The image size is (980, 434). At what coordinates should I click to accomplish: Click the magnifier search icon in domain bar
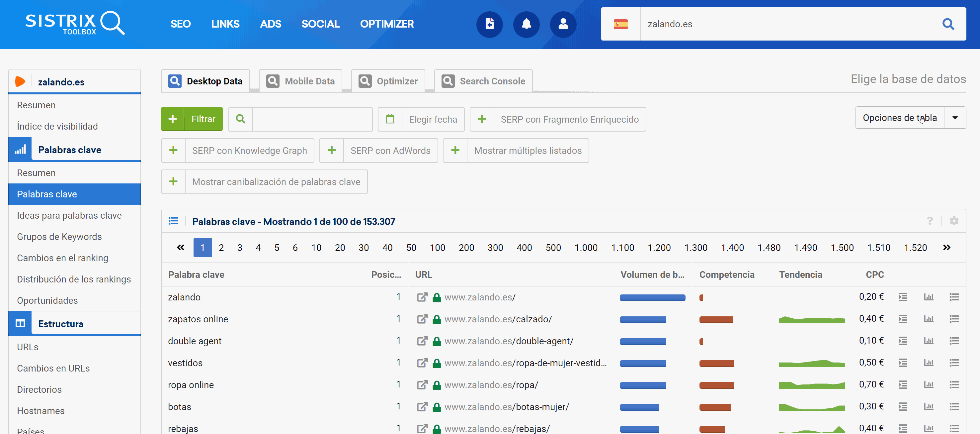click(948, 24)
